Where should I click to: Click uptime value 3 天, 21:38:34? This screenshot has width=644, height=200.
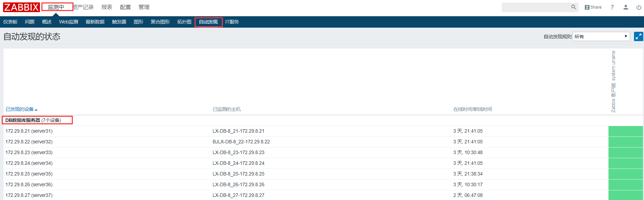point(468,174)
